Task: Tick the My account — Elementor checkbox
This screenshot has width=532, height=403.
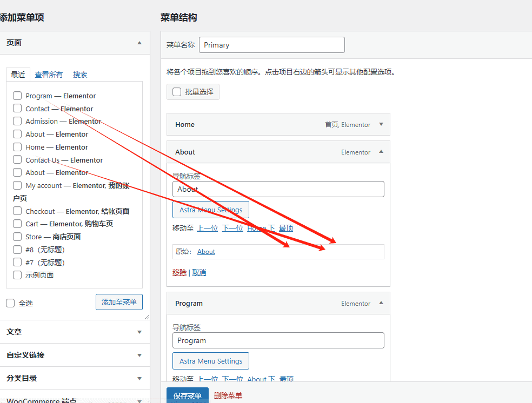Action: [x=17, y=185]
